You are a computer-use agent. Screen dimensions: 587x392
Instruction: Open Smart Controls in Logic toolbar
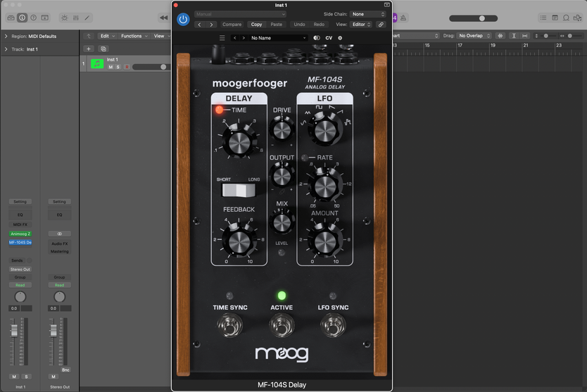click(x=65, y=18)
